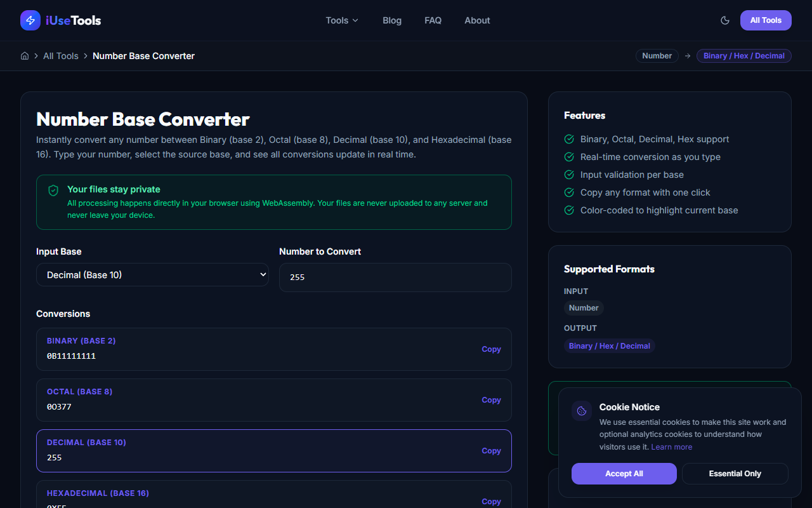Click the arrow icon between Number and Binary / Hex / Decimal badges

click(x=687, y=56)
